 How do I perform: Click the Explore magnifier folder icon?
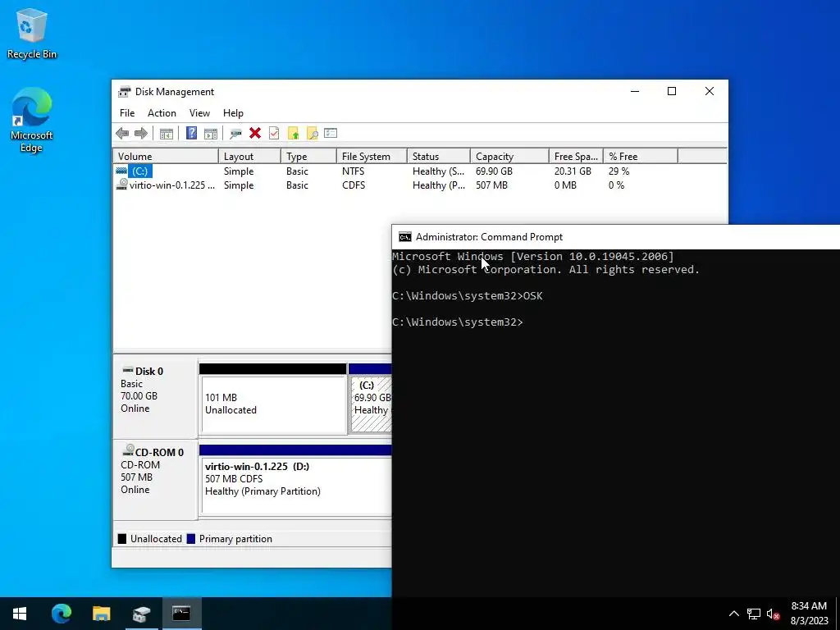click(x=312, y=134)
